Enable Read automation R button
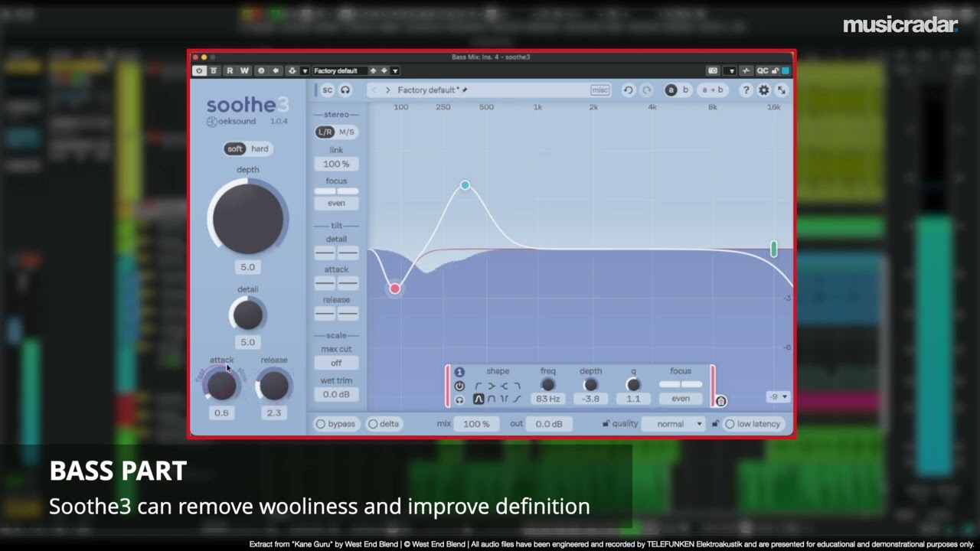This screenshot has height=551, width=980. 230,70
